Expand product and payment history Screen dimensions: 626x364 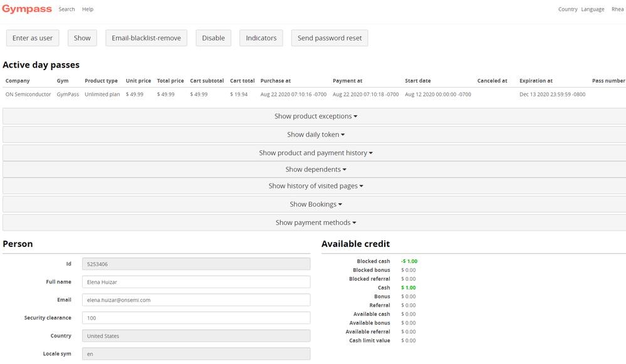[x=315, y=153]
